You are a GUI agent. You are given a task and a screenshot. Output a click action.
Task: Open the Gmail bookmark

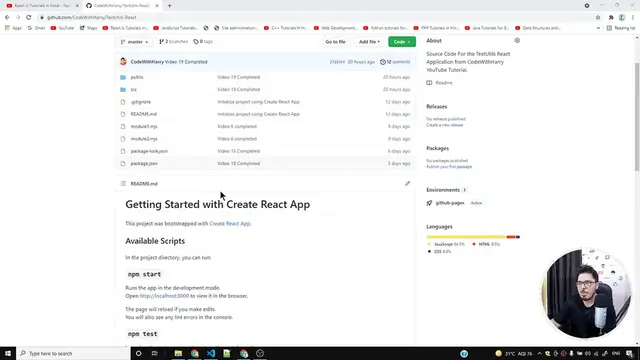point(36,28)
